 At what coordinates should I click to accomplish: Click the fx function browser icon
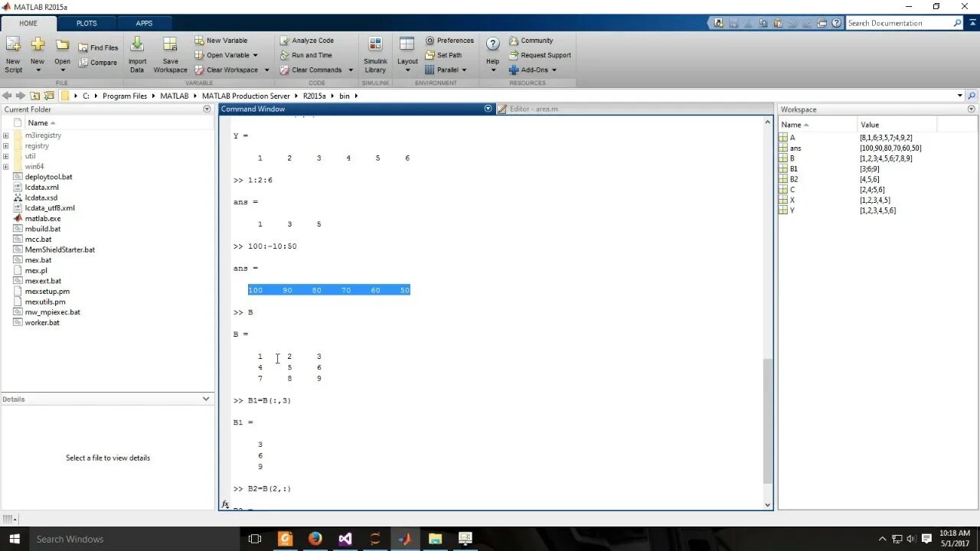(x=225, y=504)
